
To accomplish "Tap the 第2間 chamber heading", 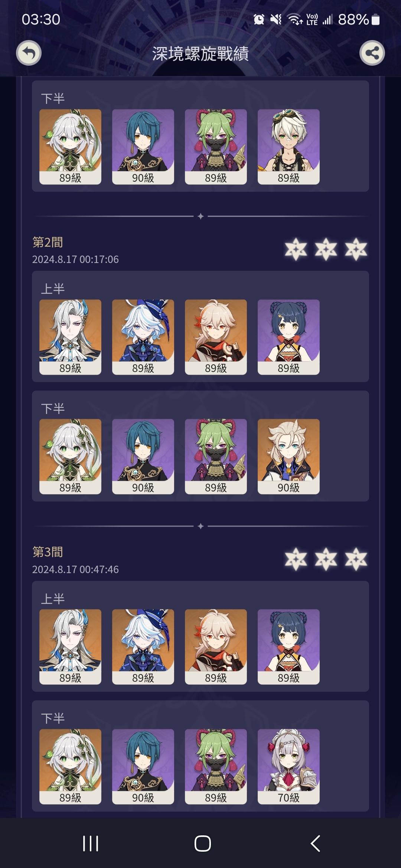I will click(x=48, y=242).
